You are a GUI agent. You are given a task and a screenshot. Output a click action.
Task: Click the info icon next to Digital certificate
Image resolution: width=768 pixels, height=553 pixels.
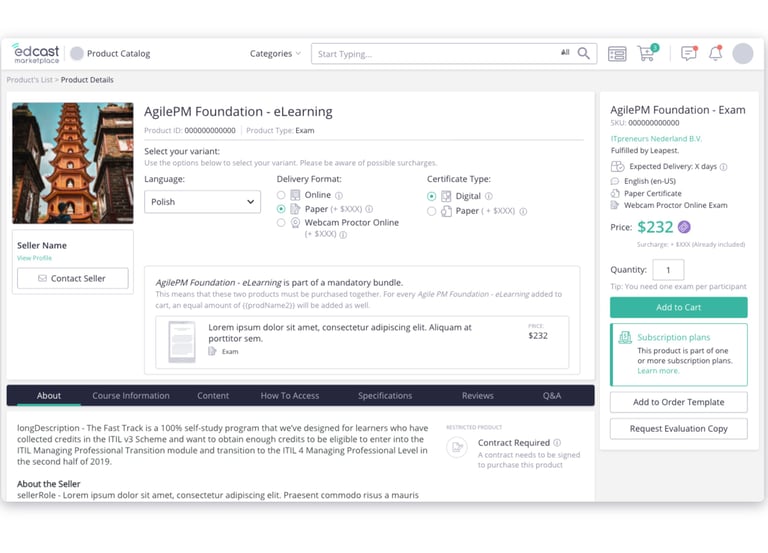tap(489, 196)
